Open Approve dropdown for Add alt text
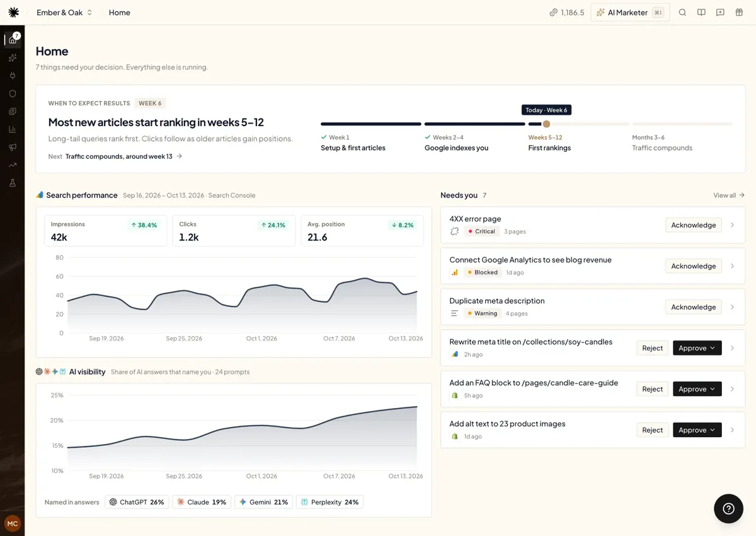The image size is (756, 536). click(697, 430)
